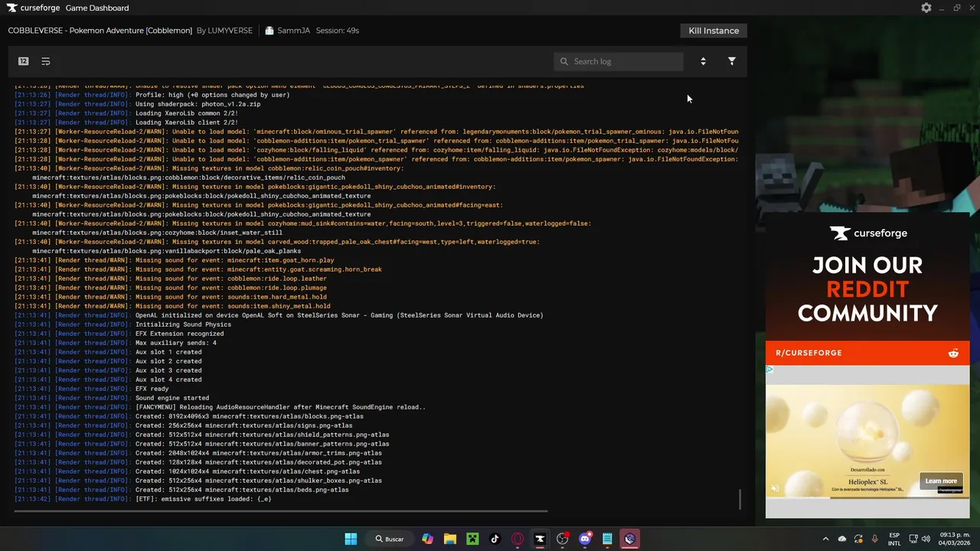Click Game Dashboard title text

pyautogui.click(x=97, y=8)
